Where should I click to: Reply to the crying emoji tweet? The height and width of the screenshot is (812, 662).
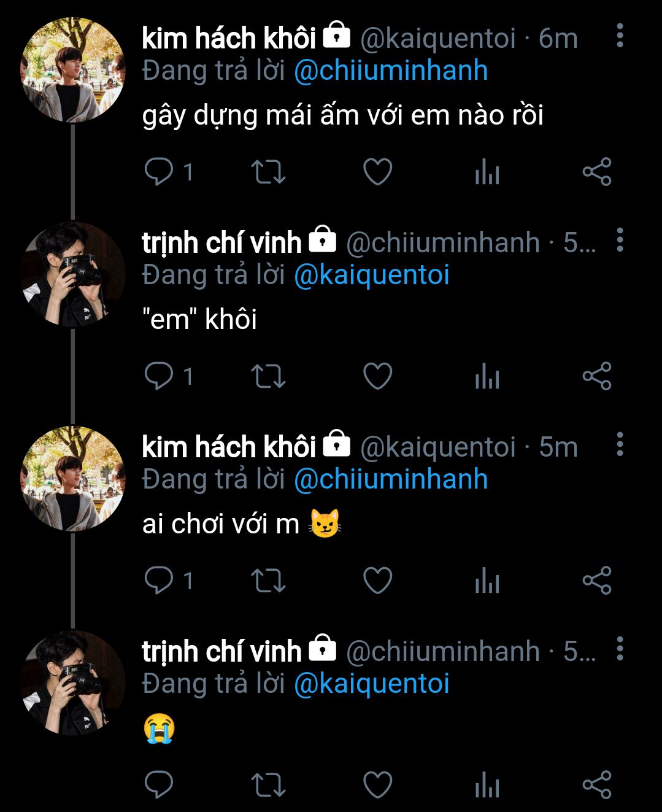159,785
